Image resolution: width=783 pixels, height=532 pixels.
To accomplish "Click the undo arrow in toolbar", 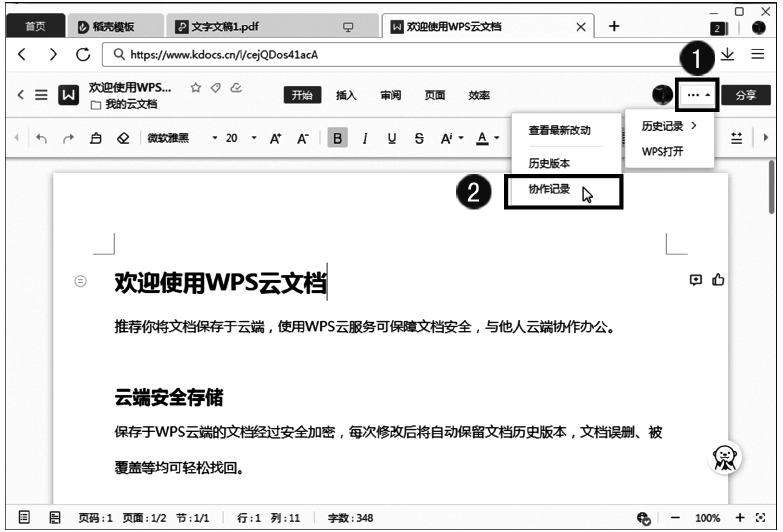I will [x=41, y=138].
